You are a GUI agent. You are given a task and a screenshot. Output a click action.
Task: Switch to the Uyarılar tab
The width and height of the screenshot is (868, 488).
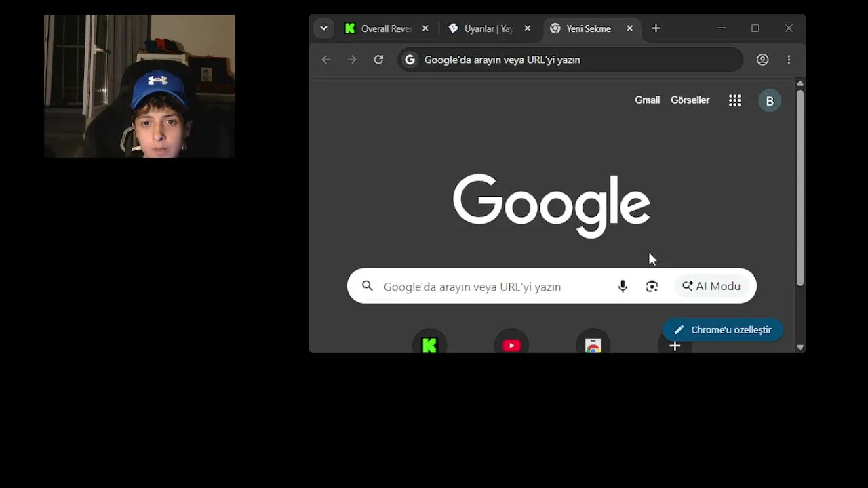[489, 28]
